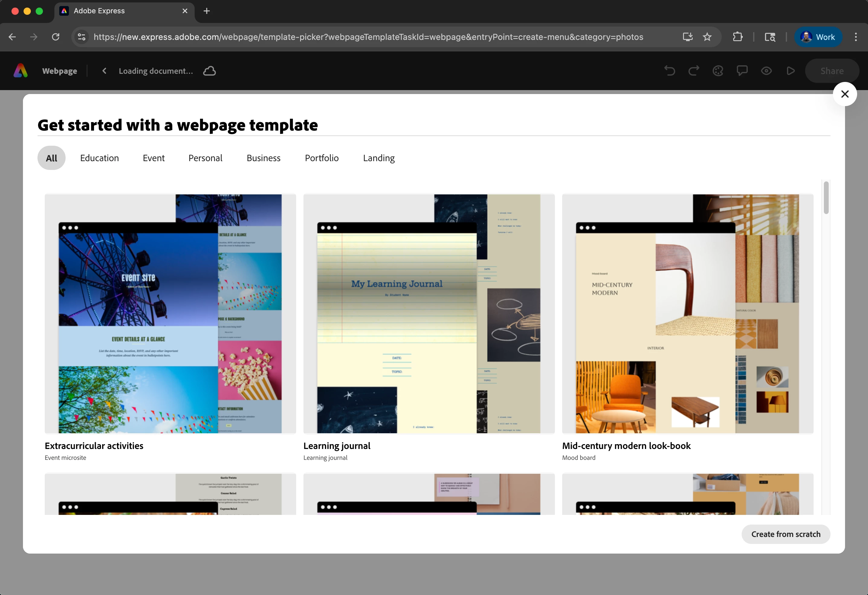Click the template list scrollbar thumb

(x=826, y=198)
